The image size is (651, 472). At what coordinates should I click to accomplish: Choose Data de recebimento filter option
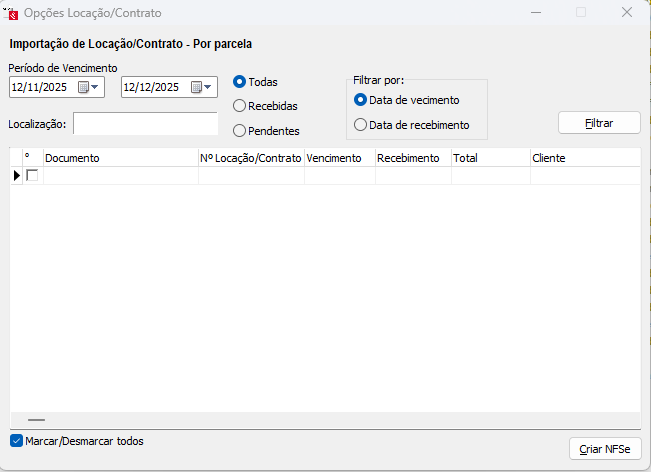click(360, 125)
